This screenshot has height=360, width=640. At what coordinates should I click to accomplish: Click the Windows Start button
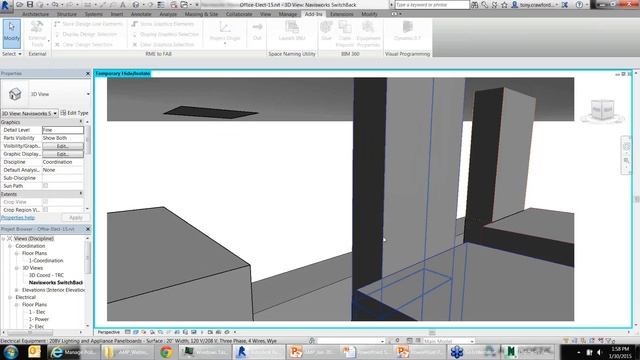click(11, 352)
